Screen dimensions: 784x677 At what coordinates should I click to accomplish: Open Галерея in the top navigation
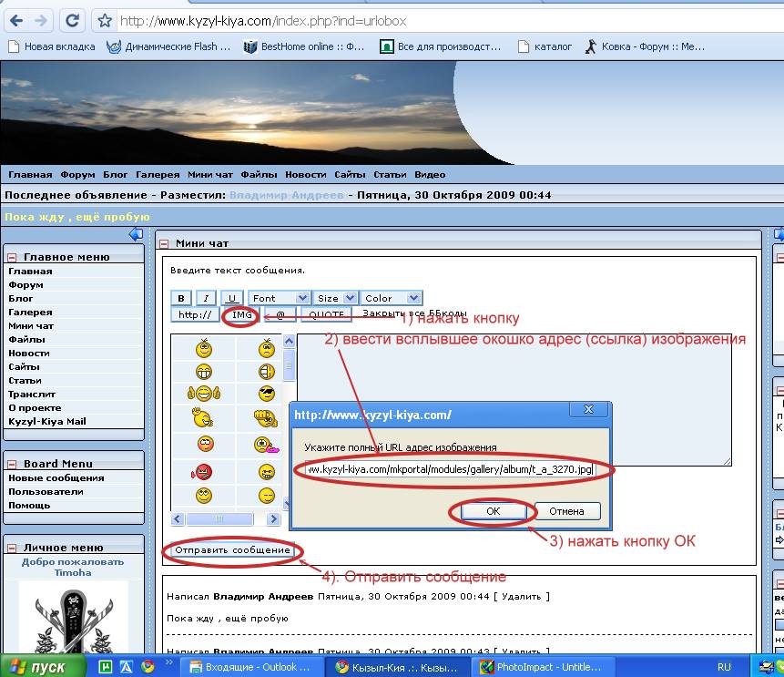tap(158, 174)
